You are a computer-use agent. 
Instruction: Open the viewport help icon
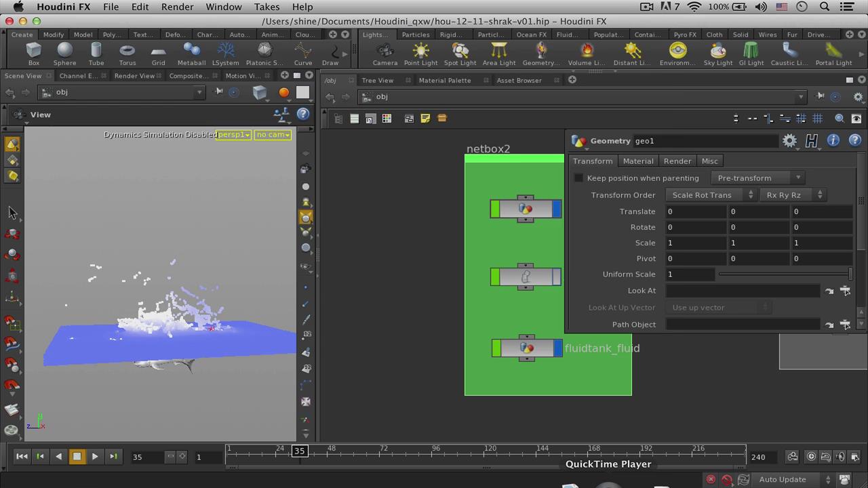click(x=303, y=115)
